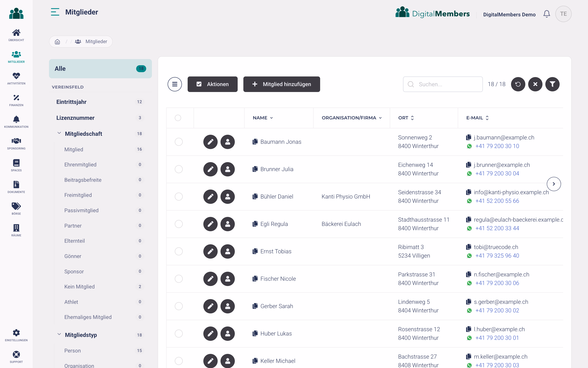This screenshot has width=588, height=368.
Task: Copy name icon beside Egli Regula
Action: 255,224
